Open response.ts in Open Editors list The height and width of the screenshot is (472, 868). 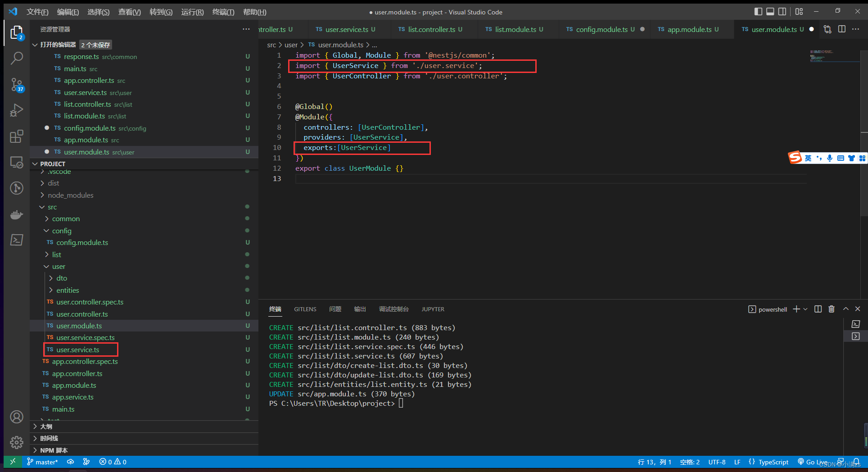81,56
